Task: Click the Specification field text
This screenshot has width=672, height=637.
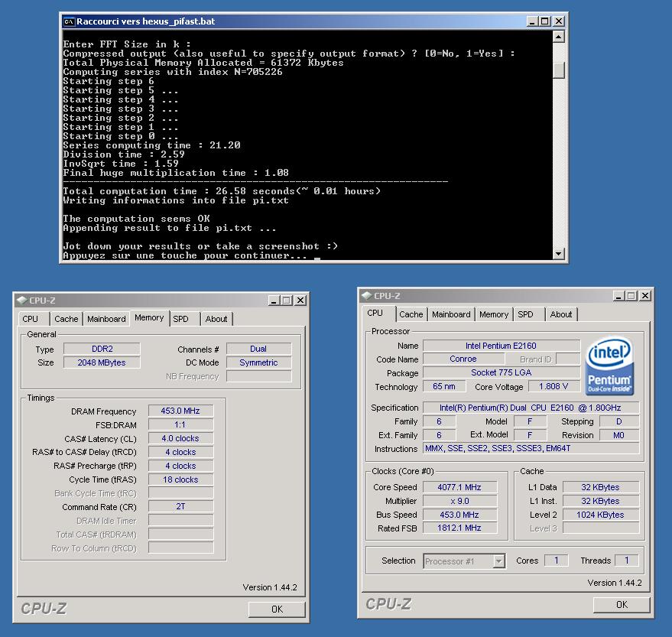Action: pos(531,408)
